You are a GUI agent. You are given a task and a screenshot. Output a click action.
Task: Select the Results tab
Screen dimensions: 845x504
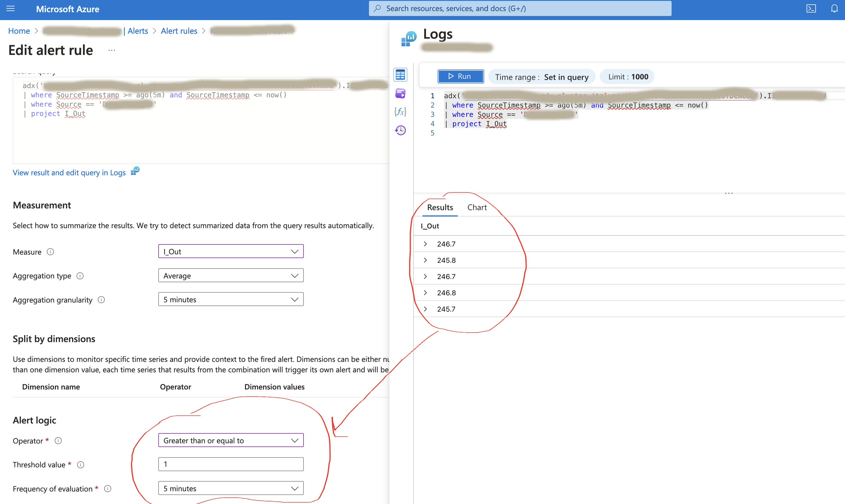(x=439, y=207)
